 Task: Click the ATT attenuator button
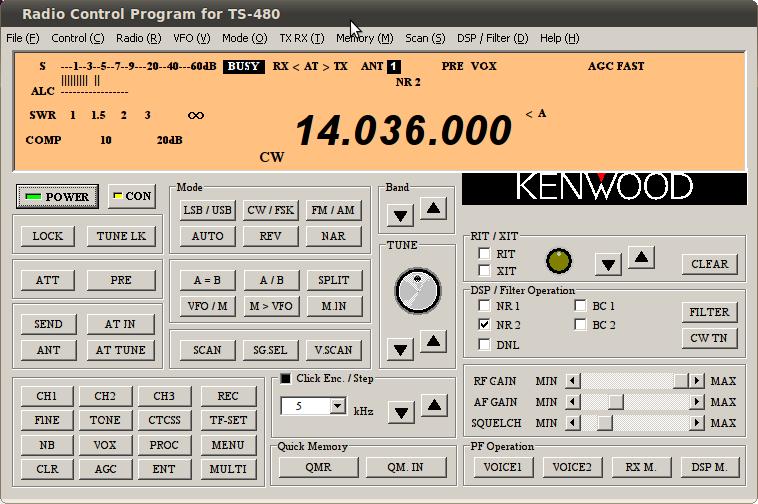[47, 280]
